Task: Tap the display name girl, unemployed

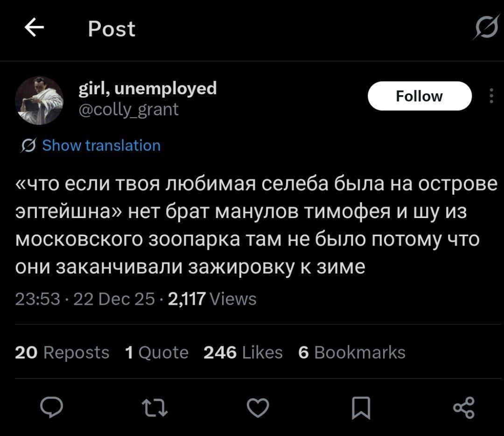Action: point(148,88)
